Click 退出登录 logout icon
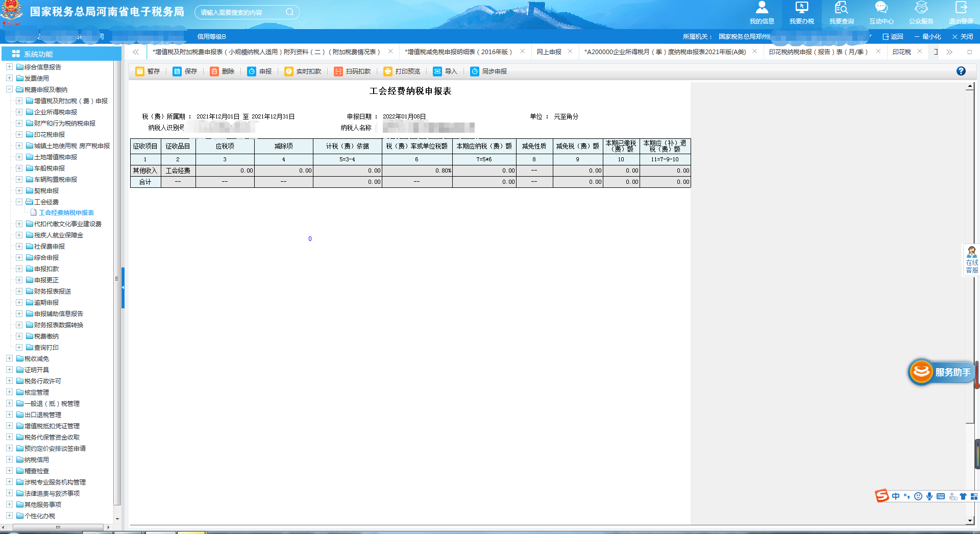The image size is (980, 534). point(961,13)
